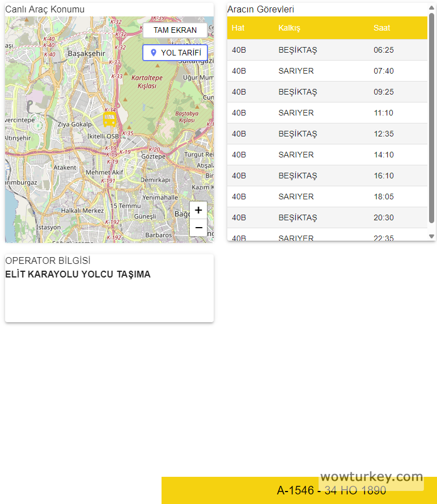Click the location pin icon in Yol Tarifi
This screenshot has width=437, height=504.
[153, 53]
